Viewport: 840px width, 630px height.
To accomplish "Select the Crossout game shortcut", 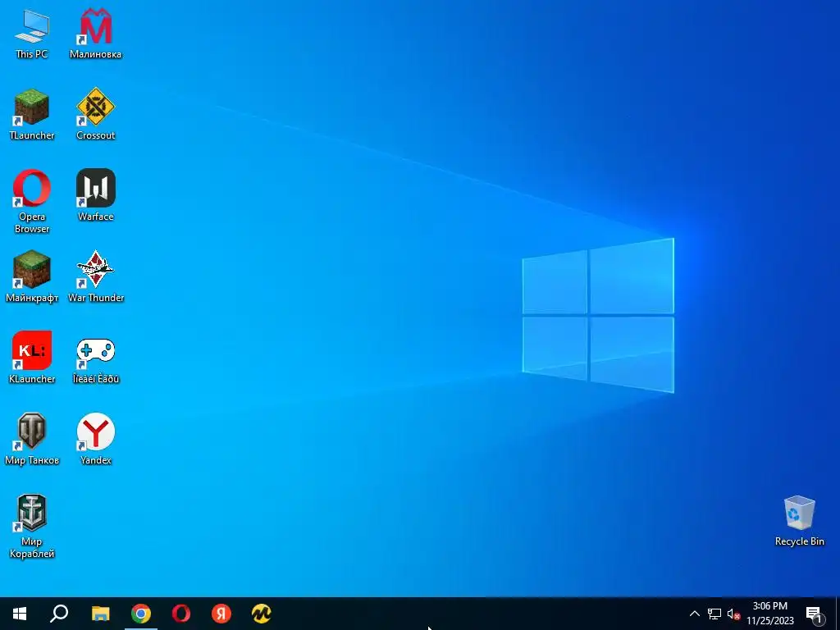I will 95,115.
